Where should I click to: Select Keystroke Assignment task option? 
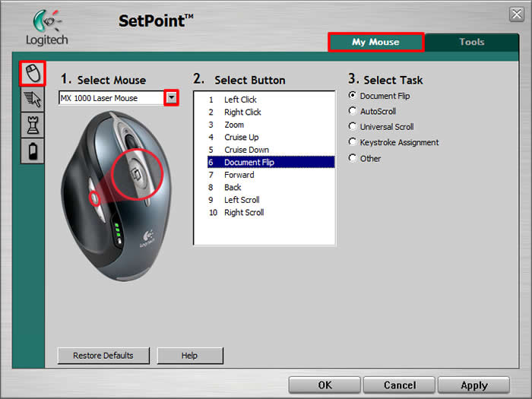(x=353, y=142)
